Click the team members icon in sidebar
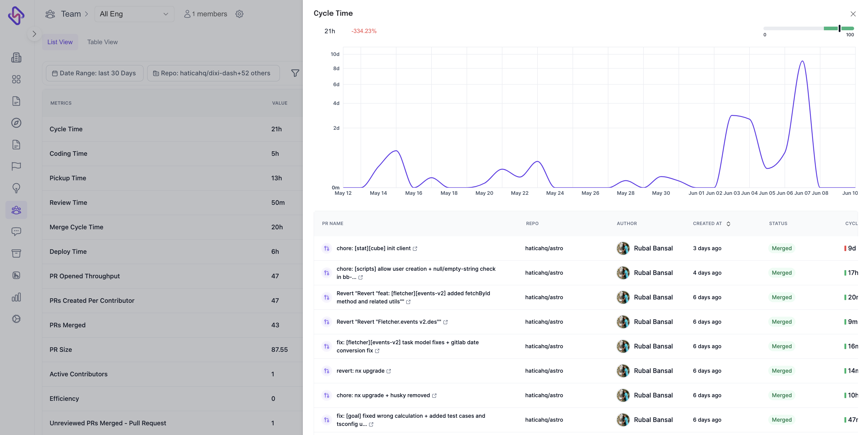Viewport: 868px width, 435px height. click(x=15, y=210)
